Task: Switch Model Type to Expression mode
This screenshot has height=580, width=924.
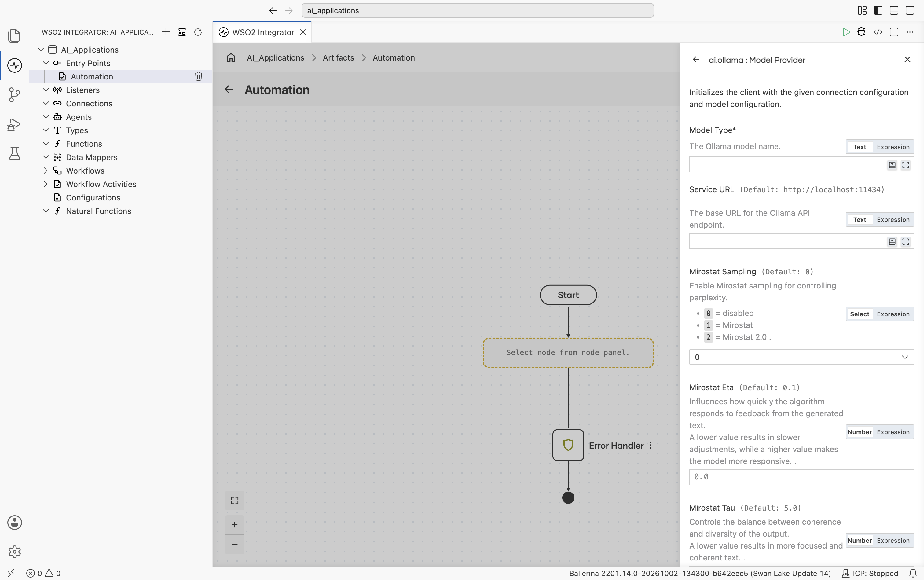Action: coord(893,147)
